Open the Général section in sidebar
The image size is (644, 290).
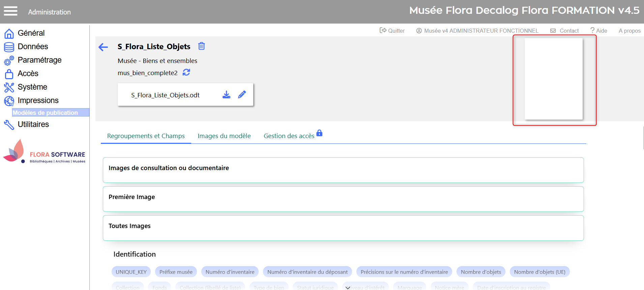pyautogui.click(x=31, y=33)
